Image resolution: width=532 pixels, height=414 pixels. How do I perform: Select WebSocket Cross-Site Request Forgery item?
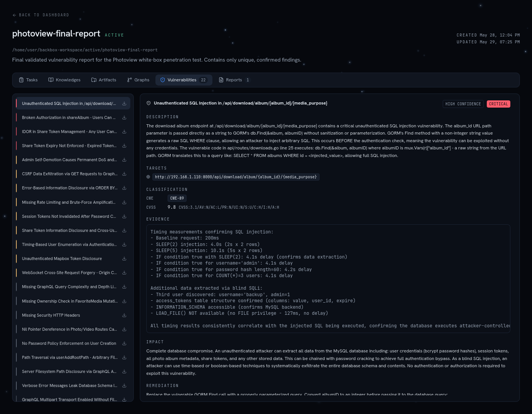point(73,273)
